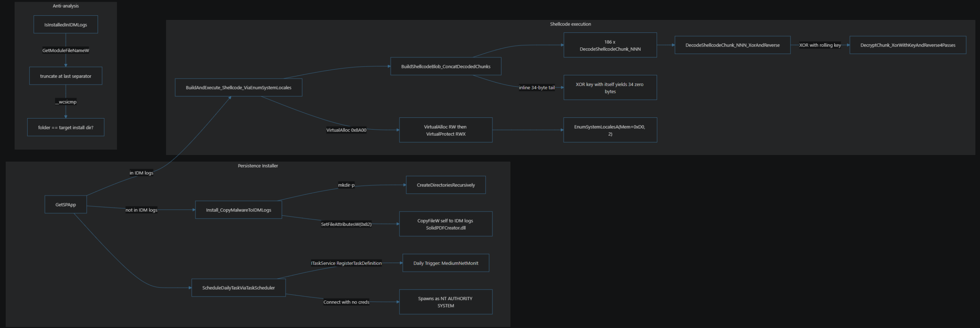Screen dimensions: 980x328
Task: Select ScheduleDailyTaskViaTaskScheduler node
Action: 238,288
